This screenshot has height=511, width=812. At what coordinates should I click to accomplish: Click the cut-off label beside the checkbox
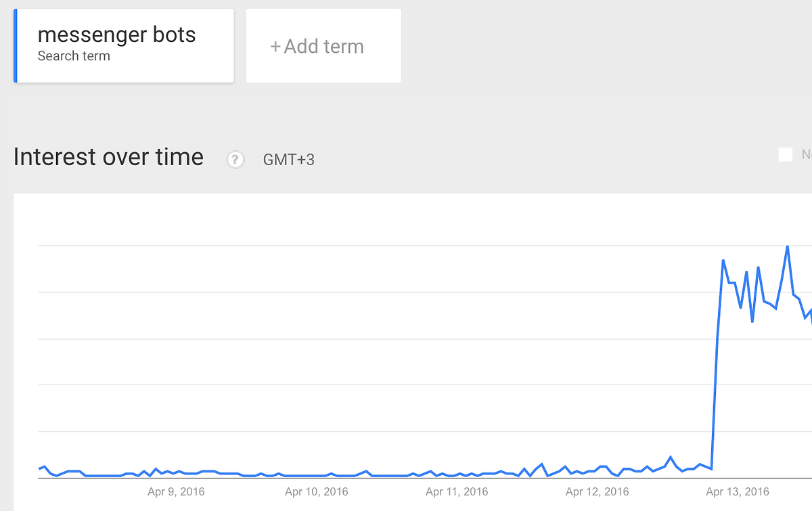click(x=807, y=155)
